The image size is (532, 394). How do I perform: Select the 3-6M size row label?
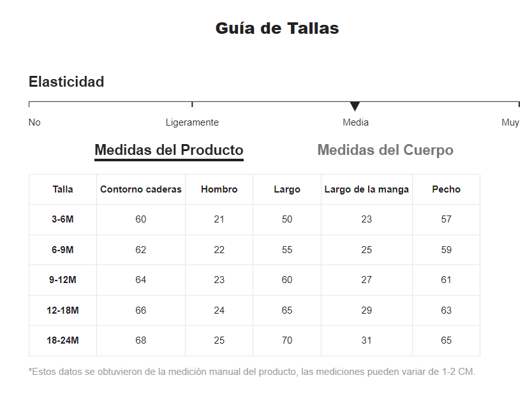[x=63, y=219]
